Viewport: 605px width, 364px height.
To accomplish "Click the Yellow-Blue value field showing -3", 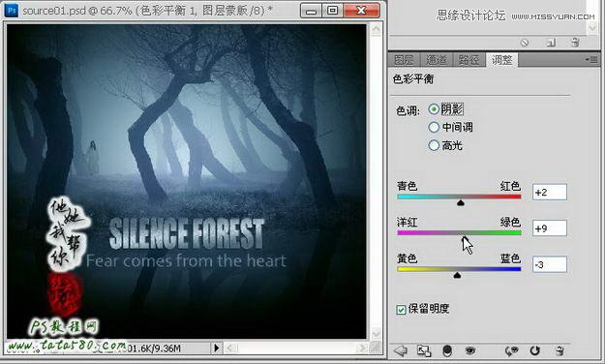I will [x=550, y=264].
